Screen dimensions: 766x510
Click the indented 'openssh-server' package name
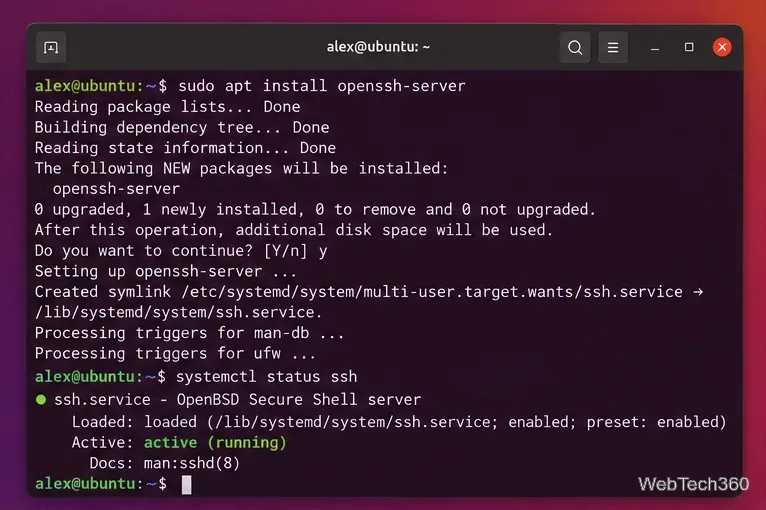point(116,189)
